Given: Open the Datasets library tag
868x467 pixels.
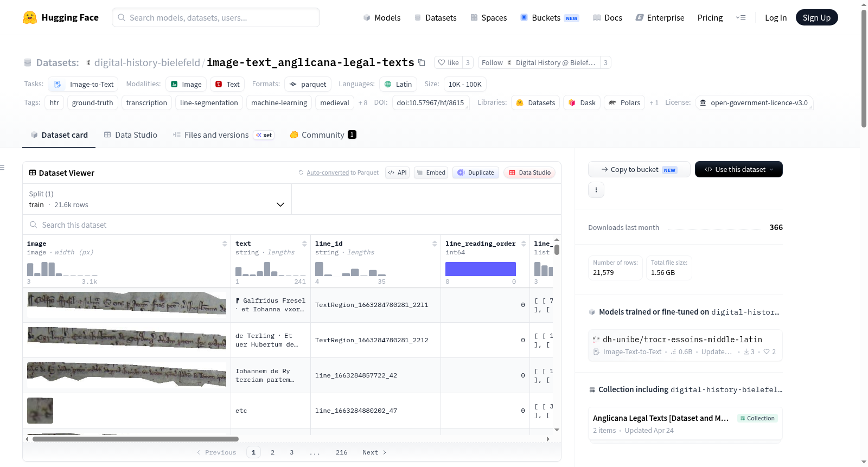Looking at the screenshot, I should 535,103.
